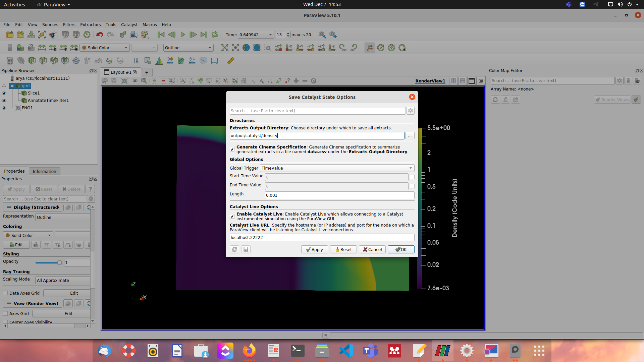This screenshot has width=644, height=362.
Task: Click the Python annotation braces icon
Action: [214, 61]
